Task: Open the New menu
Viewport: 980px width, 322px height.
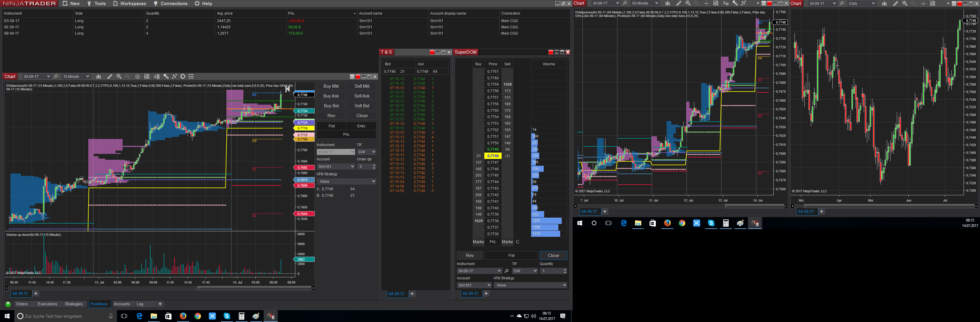Action: click(x=71, y=3)
